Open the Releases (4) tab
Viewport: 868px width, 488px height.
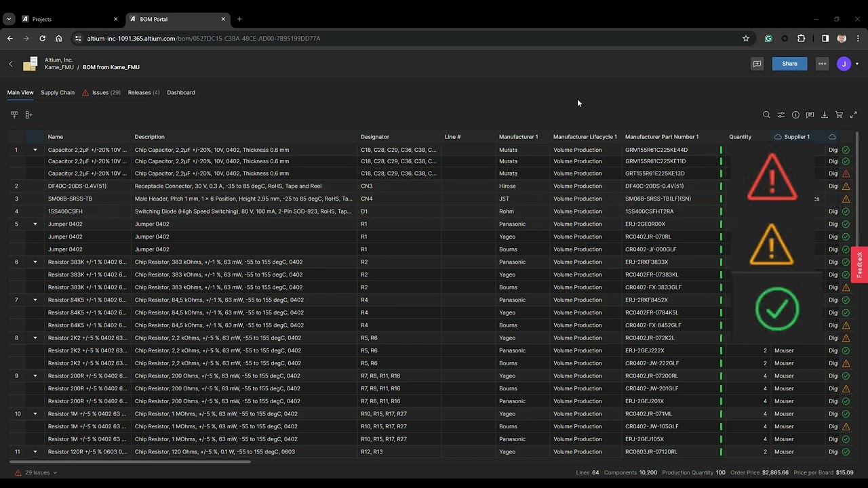click(x=144, y=93)
